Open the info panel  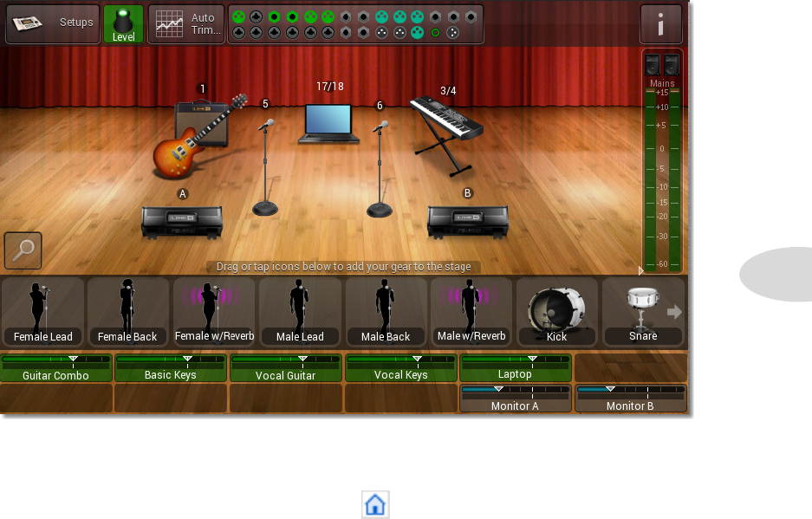(661, 23)
